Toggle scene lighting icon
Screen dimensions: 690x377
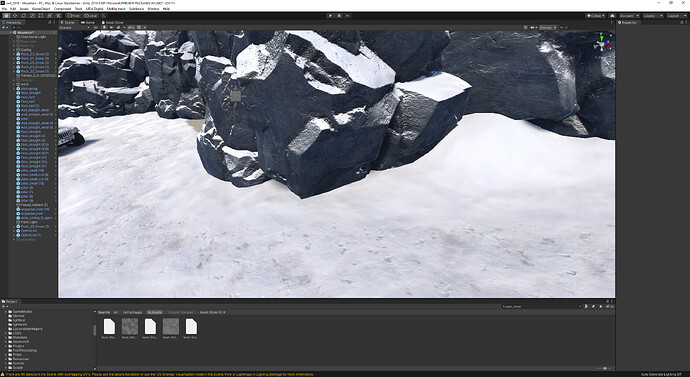pyautogui.click(x=105, y=27)
